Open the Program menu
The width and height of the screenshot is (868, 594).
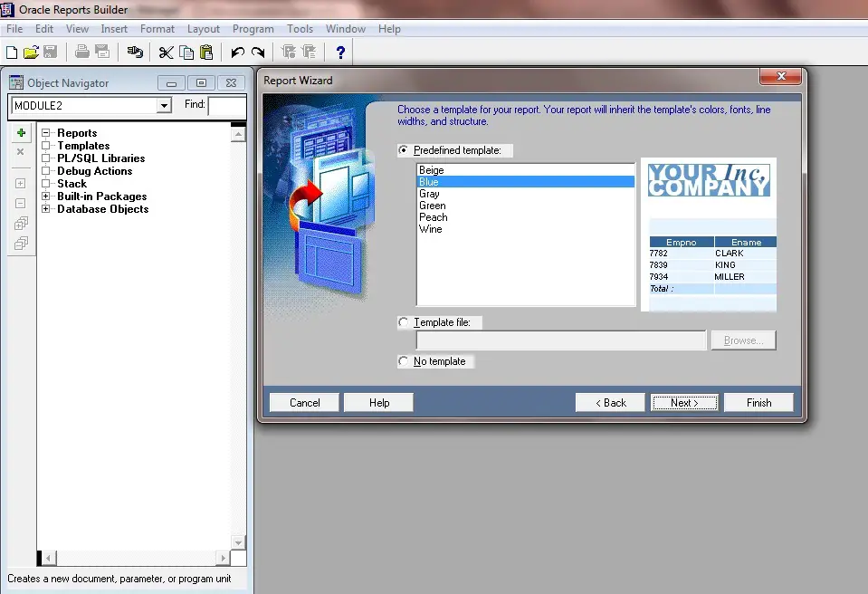point(253,29)
